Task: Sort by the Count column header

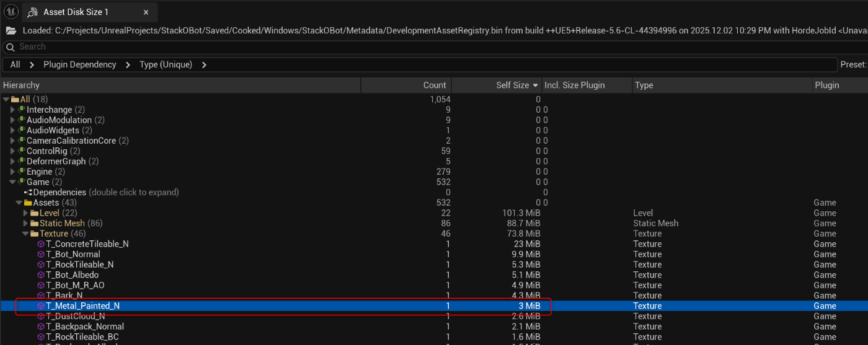Action: click(406, 85)
